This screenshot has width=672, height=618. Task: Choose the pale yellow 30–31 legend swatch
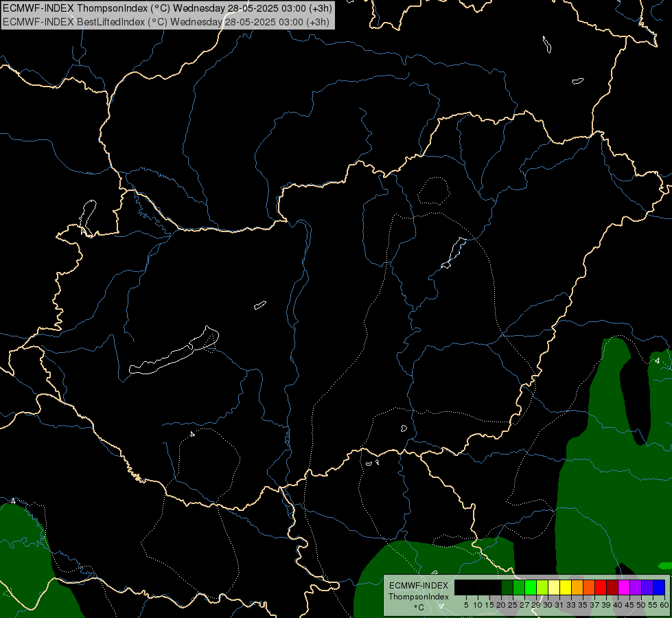(554, 587)
